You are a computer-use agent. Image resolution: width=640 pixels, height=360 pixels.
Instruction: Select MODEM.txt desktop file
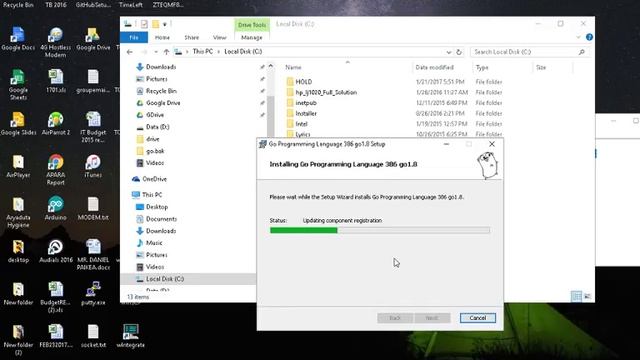point(93,209)
